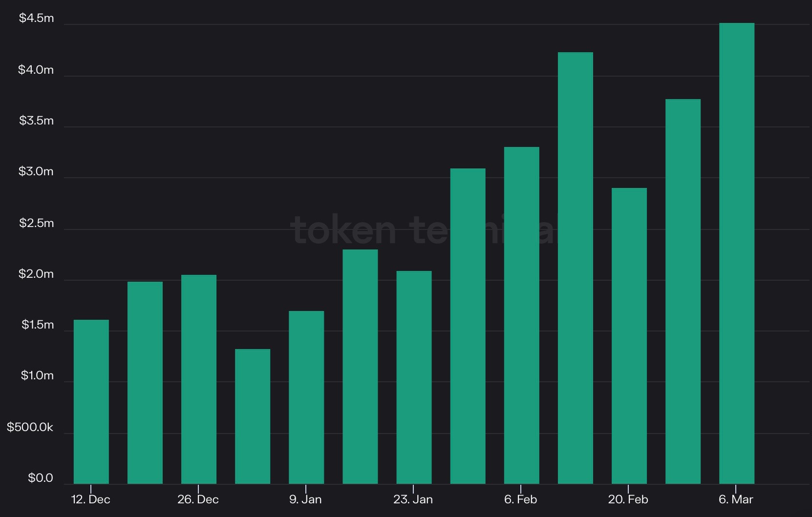Click the bar above the 6. Feb tick
Viewport: 812px width, 517px height.
[521, 315]
